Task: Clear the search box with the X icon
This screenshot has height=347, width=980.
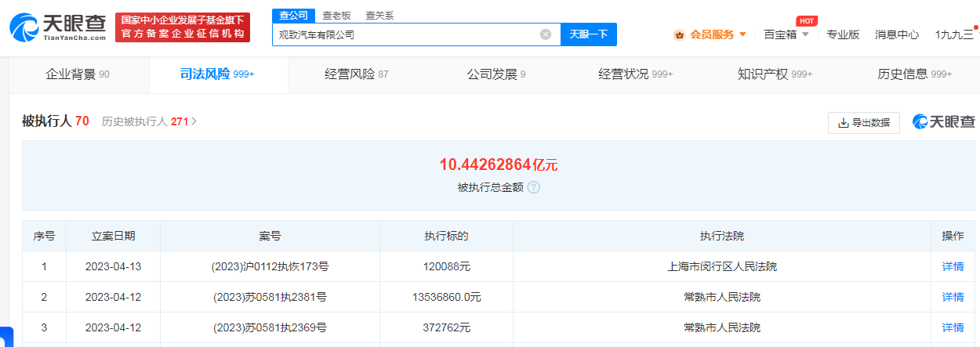Action: [546, 34]
